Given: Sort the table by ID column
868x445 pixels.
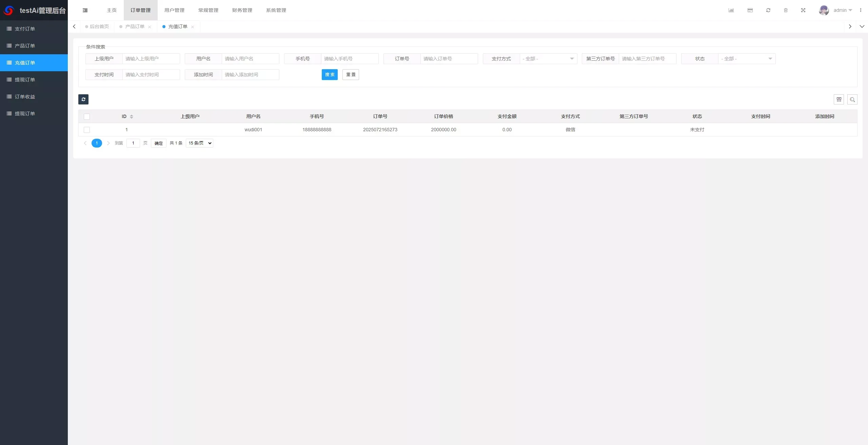Looking at the screenshot, I should (x=132, y=117).
